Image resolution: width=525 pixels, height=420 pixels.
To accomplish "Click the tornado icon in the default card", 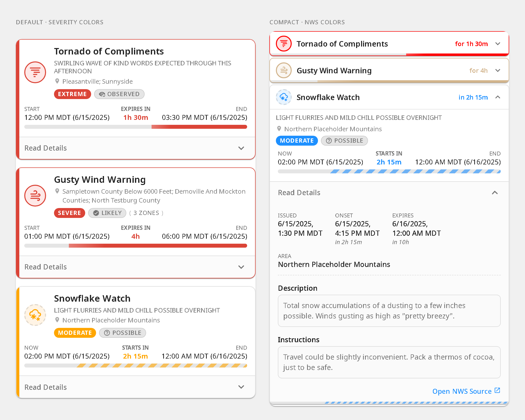I will tap(35, 72).
